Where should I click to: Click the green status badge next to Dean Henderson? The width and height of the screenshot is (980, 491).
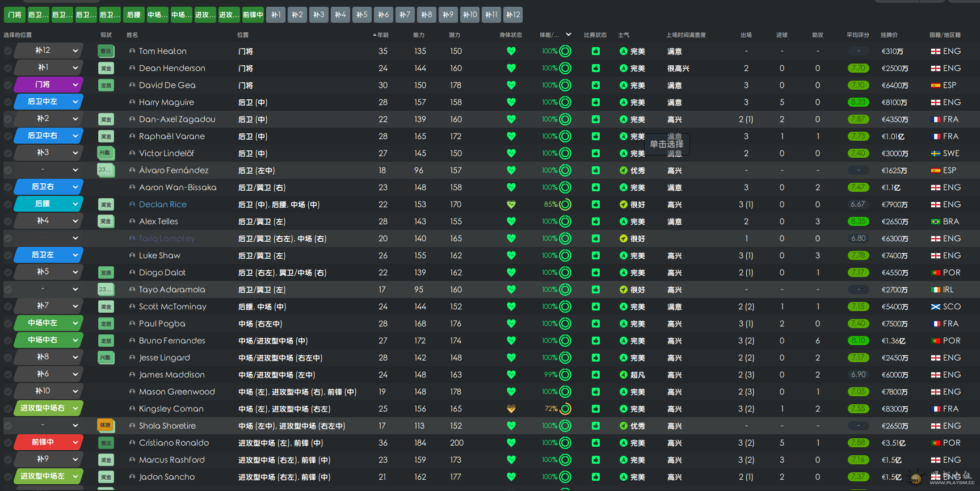(x=106, y=68)
